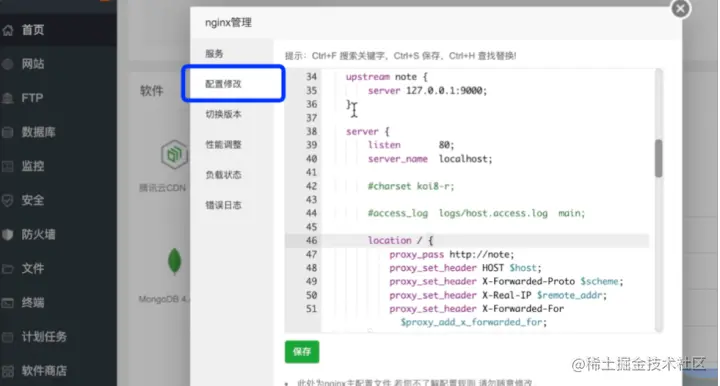The height and width of the screenshot is (386, 720).
Task: Click the X-Forwarded-Proto $scheme line
Action: (x=506, y=281)
